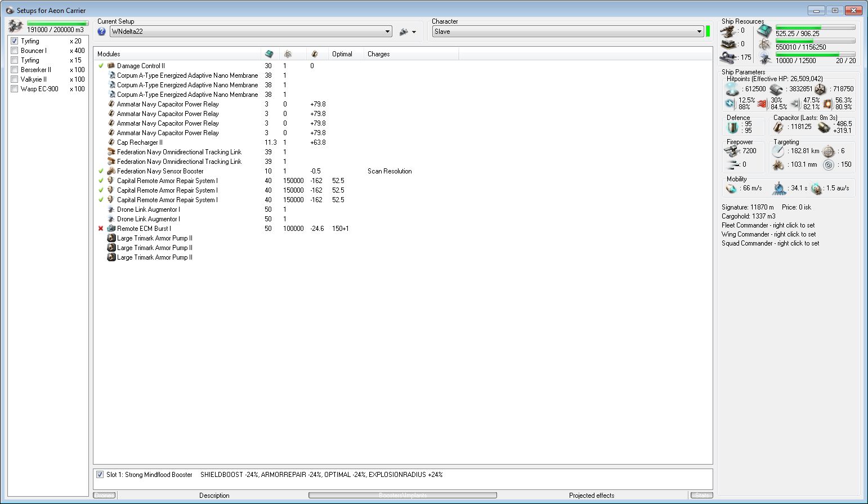
Task: Click the Firepower turret DPS icon
Action: coord(732,151)
